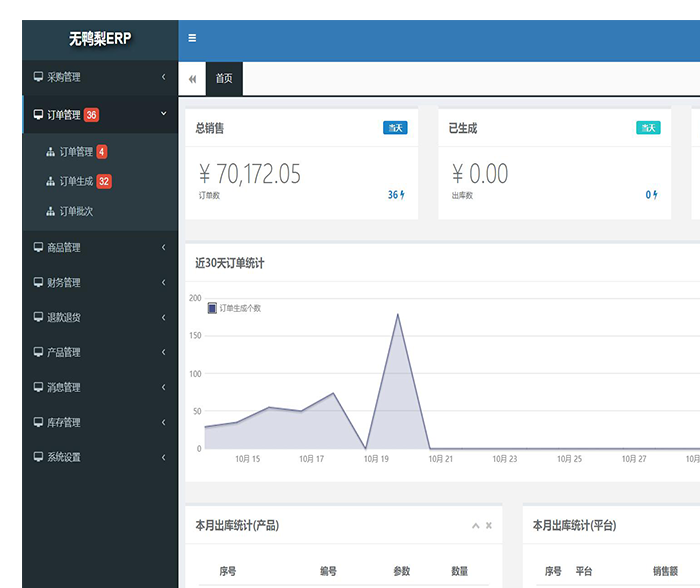Close the 本月出库统计(产品) panel
The width and height of the screenshot is (700, 588).
[489, 526]
